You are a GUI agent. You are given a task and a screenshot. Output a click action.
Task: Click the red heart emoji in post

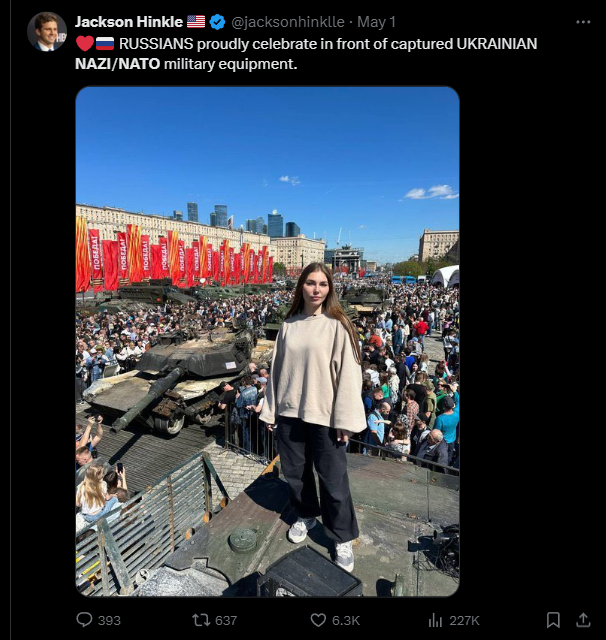pos(85,43)
